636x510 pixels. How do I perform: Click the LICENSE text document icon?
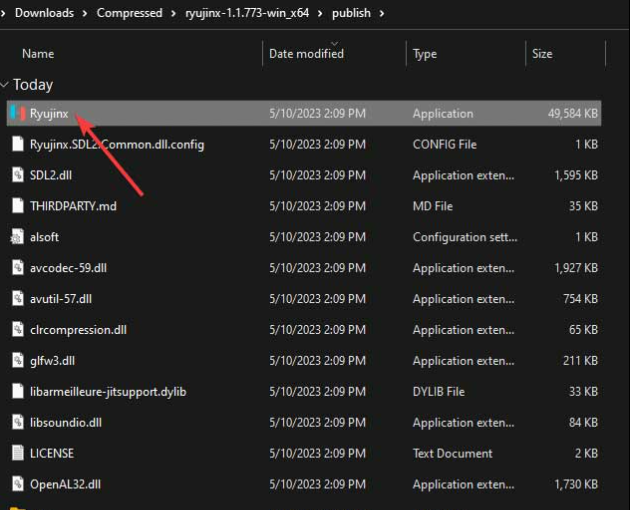(x=18, y=453)
